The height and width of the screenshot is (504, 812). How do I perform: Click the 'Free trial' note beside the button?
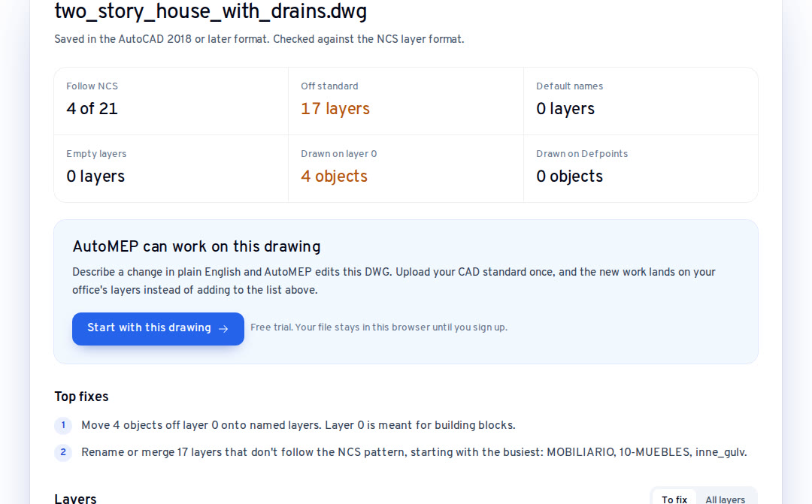tap(378, 327)
